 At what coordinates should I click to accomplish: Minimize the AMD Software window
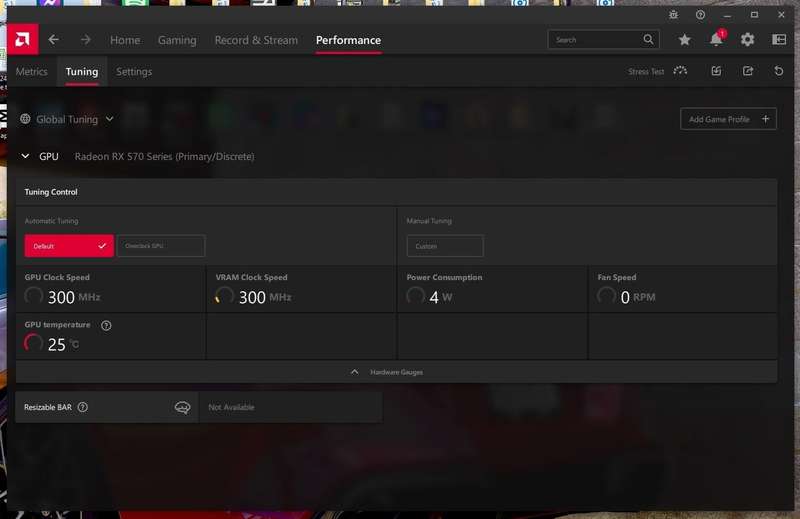[x=728, y=15]
